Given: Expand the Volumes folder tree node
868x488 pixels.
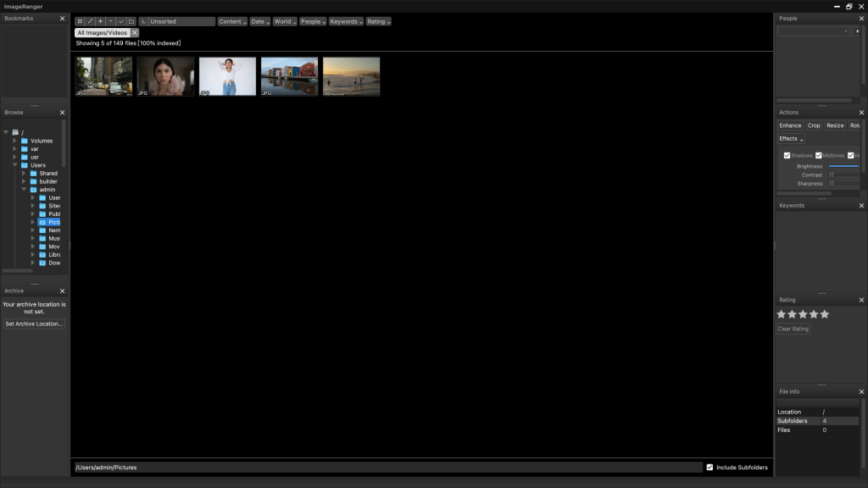Looking at the screenshot, I should tap(15, 141).
